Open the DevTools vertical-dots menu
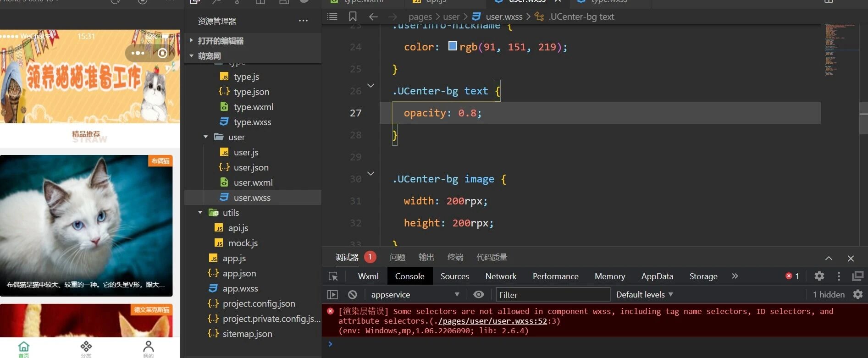 coord(839,276)
